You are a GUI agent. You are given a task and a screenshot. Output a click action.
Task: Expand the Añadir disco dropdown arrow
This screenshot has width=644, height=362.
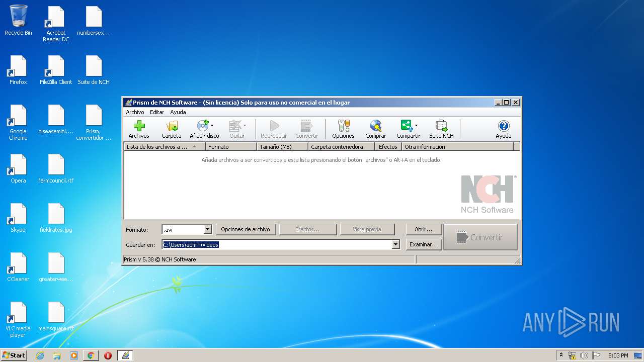click(212, 126)
